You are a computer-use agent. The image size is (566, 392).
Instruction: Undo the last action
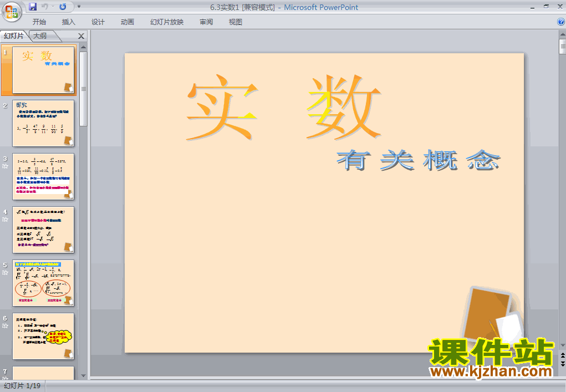(45, 7)
